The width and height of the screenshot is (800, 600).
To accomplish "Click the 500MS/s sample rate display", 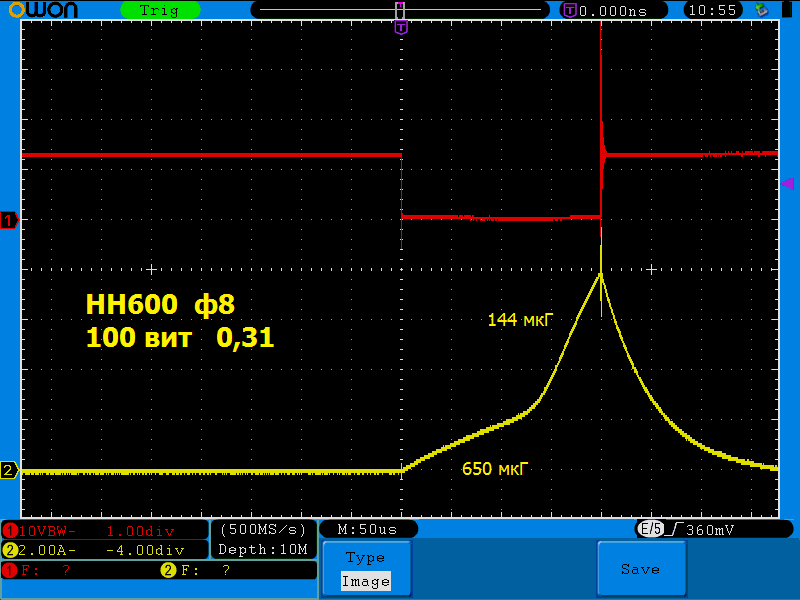I will point(263,529).
